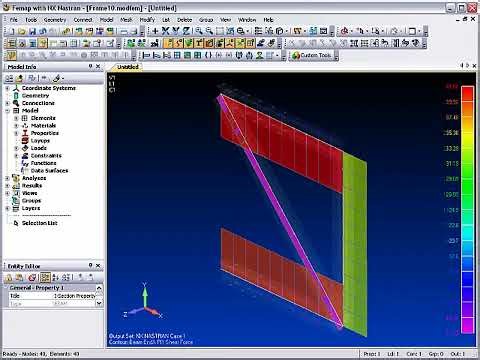Create a new model with New icon
This screenshot has width=480, height=360.
pos(11,31)
